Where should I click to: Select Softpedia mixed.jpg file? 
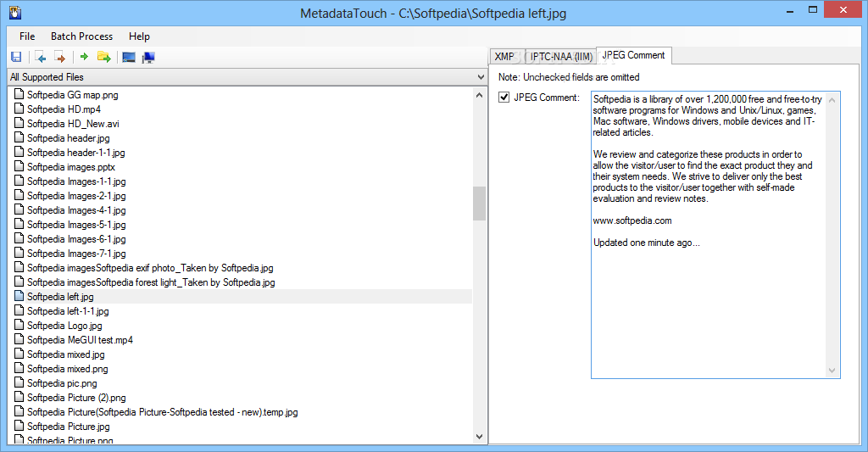coord(66,354)
